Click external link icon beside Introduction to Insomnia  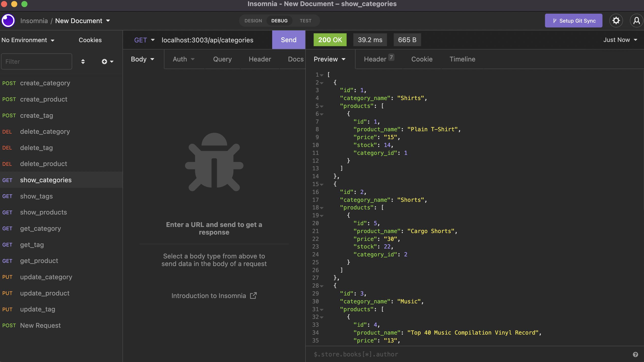click(253, 295)
